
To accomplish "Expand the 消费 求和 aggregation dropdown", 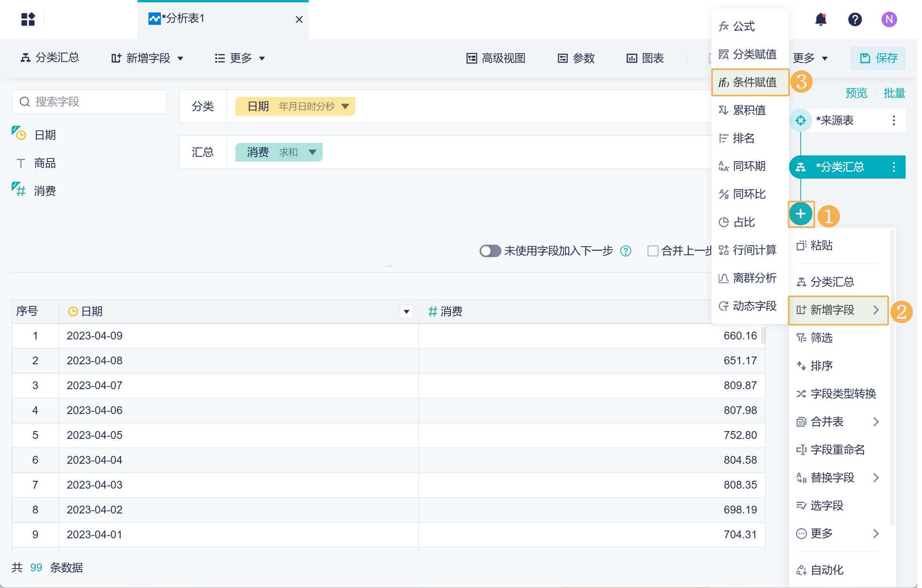I will (x=312, y=152).
